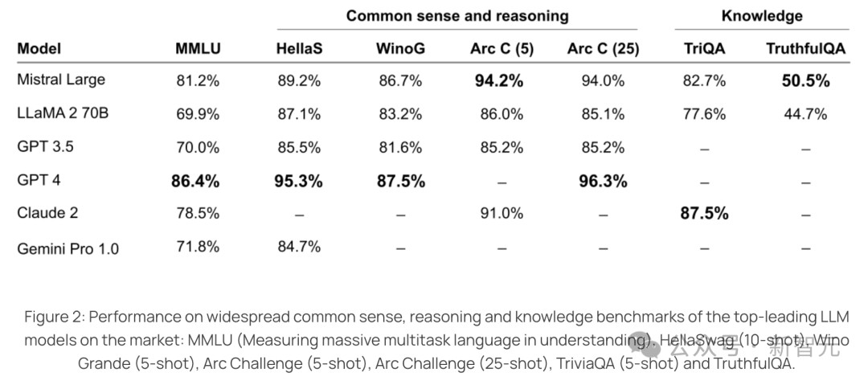Click the HellaS column header
This screenshot has height=381, width=868.
298,48
